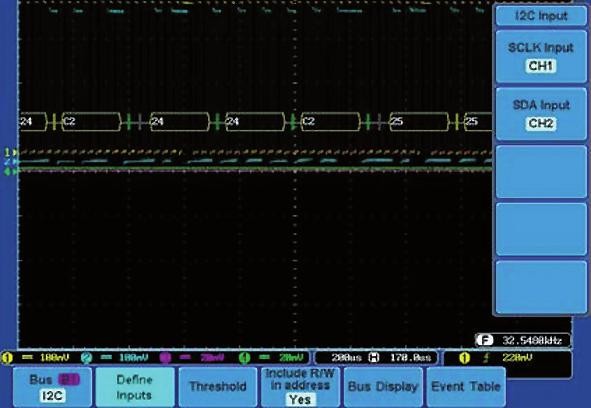Open the SDA Input CH2 selector
The width and height of the screenshot is (591, 408).
click(541, 114)
